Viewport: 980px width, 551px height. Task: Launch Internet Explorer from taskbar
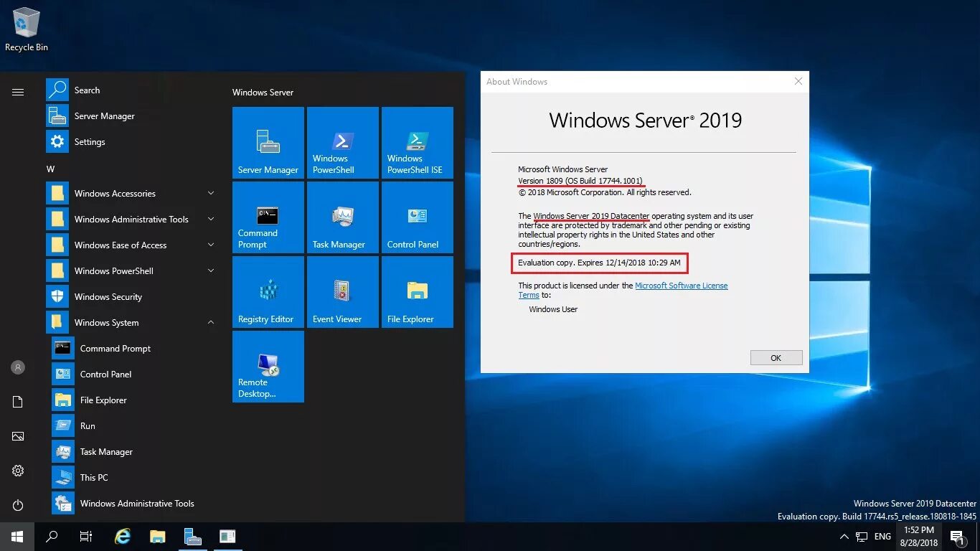click(123, 537)
